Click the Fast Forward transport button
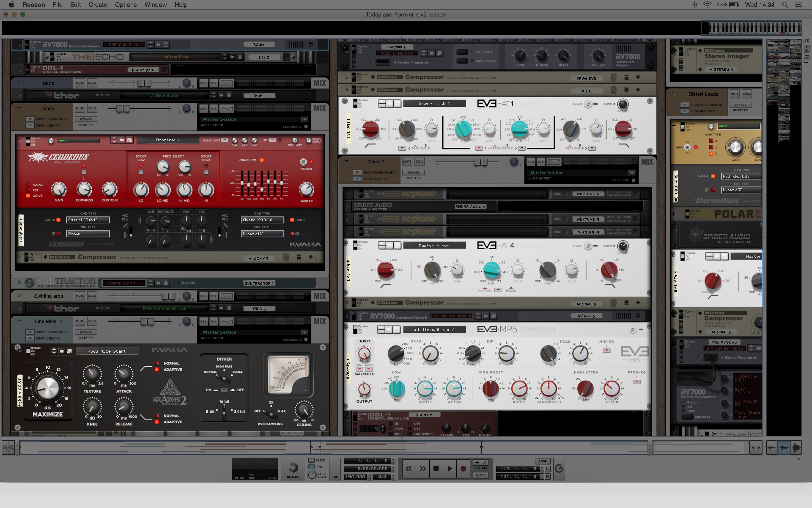This screenshot has height=508, width=812. 422,468
